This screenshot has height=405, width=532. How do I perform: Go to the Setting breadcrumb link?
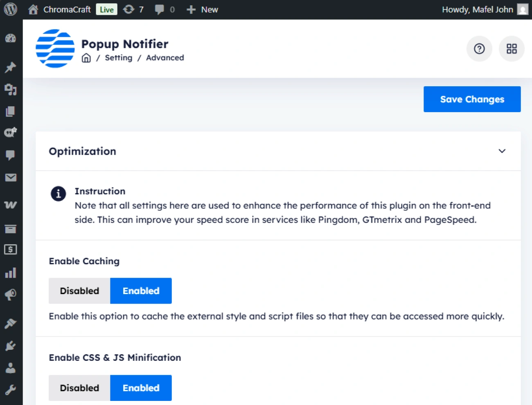click(119, 58)
